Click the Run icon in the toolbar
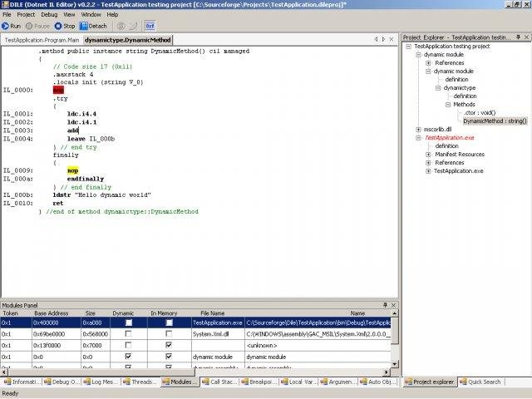The width and height of the screenshot is (532, 399). tap(6, 26)
